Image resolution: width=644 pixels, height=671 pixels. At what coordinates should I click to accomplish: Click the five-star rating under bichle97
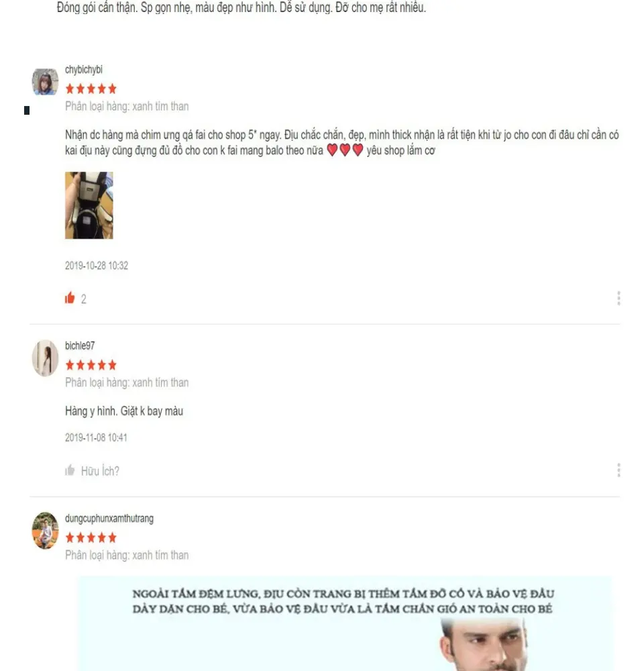tap(91, 365)
